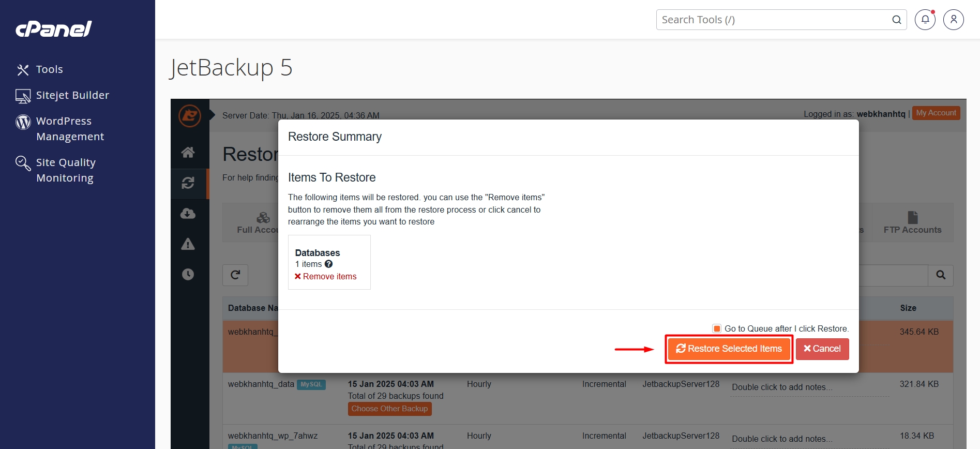Click the magnifier search button in table
Viewport: 980px width, 449px height.
(940, 275)
